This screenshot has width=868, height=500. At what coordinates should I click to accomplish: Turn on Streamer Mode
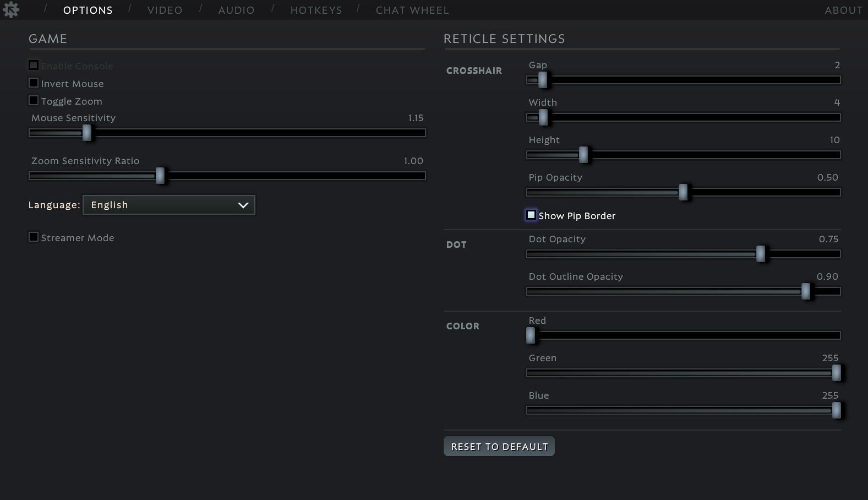(x=34, y=236)
